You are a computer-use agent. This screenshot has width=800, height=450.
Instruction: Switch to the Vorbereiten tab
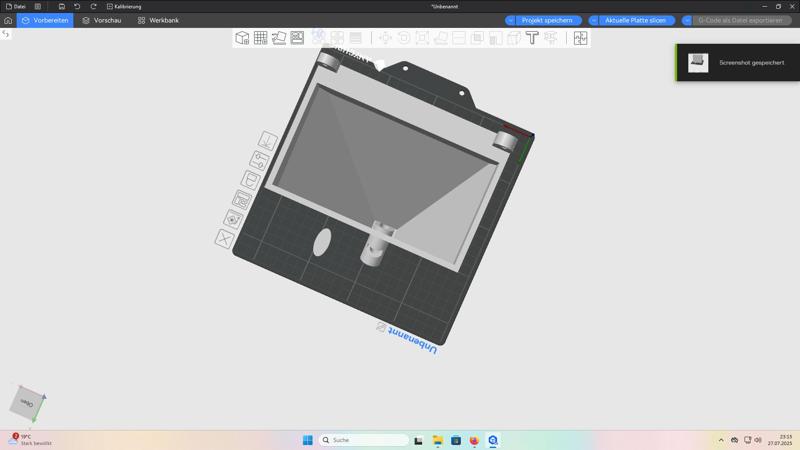(45, 20)
